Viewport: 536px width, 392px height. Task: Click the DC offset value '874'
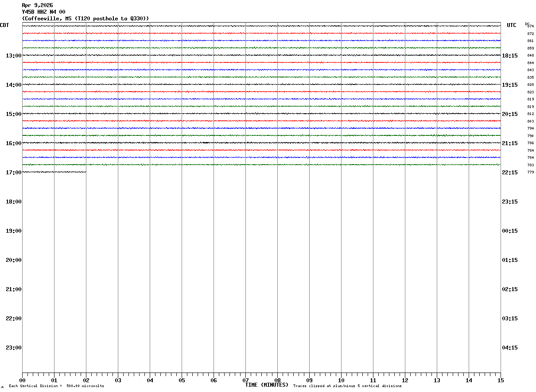(x=531, y=27)
